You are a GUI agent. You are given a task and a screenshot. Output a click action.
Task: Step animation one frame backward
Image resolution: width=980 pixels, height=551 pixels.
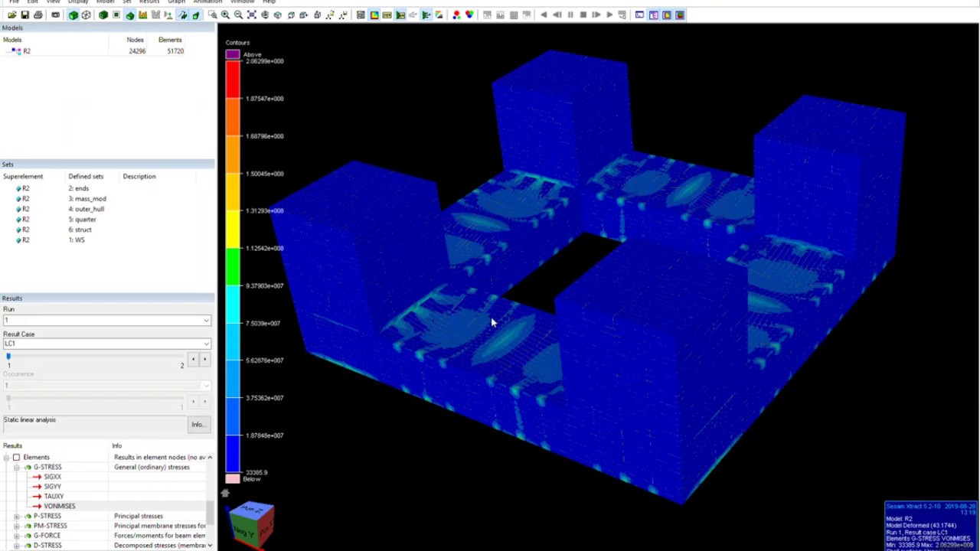point(557,15)
